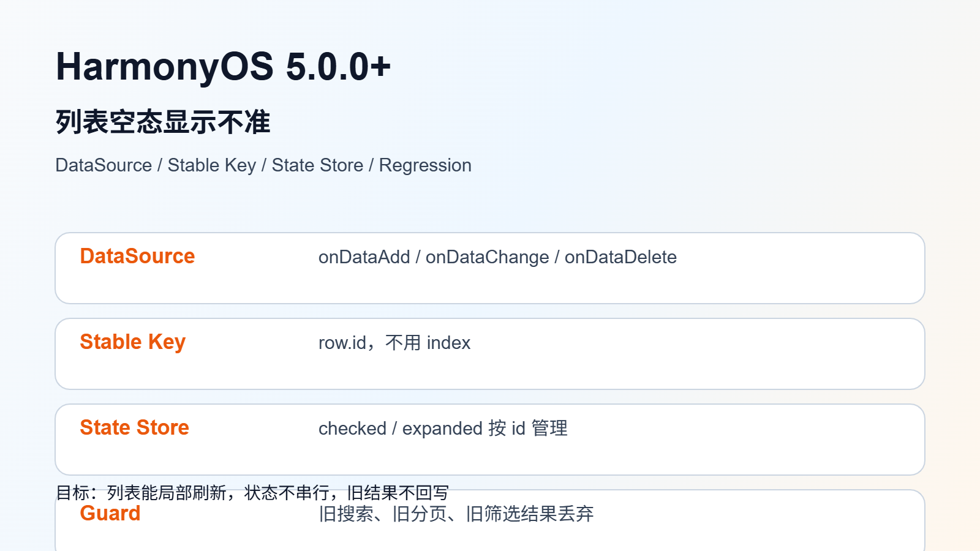This screenshot has height=551, width=980.
Task: Click the word Regression in the breadcrumb
Action: tap(425, 166)
